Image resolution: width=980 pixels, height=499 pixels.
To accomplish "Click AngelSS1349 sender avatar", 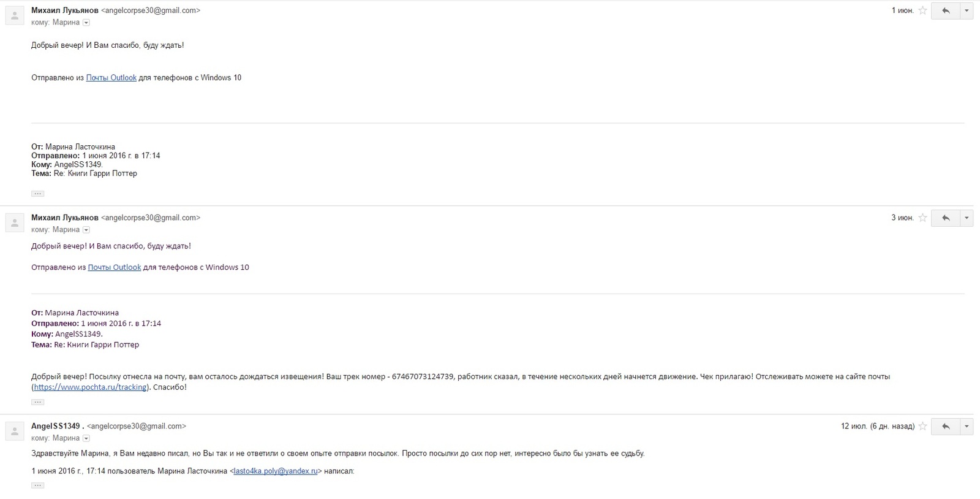I will pos(15,431).
